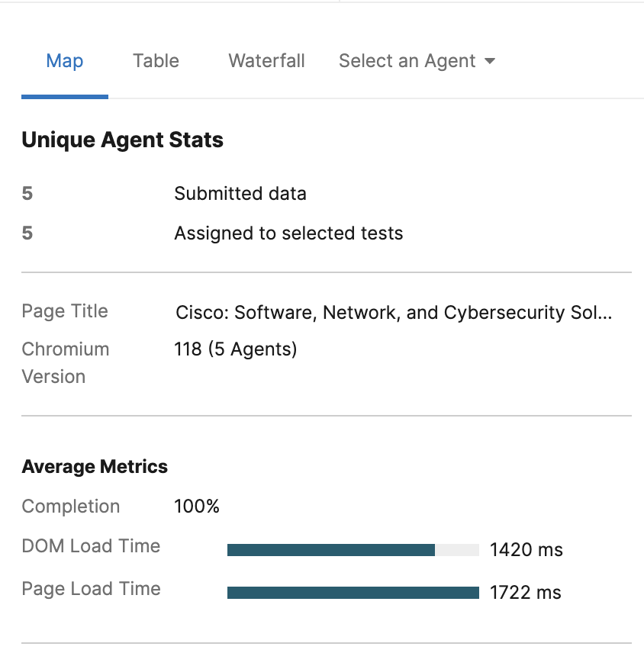Click the Submitted data label
This screenshot has width=644, height=653.
pyautogui.click(x=240, y=194)
